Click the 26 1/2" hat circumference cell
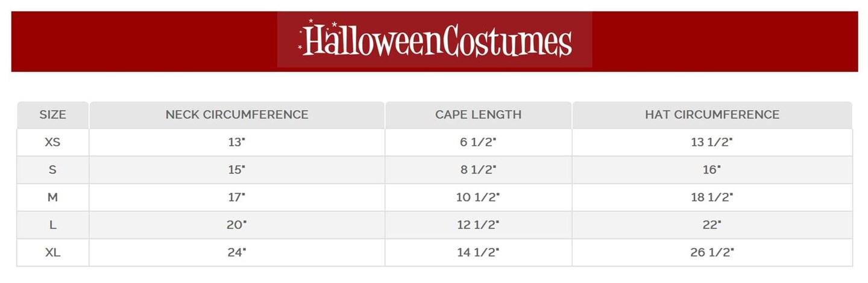The height and width of the screenshot is (283, 868). tap(712, 253)
